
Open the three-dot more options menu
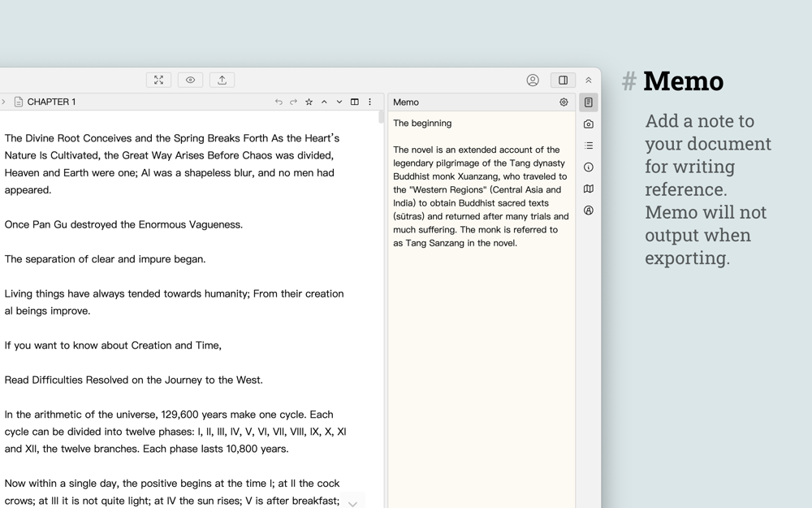tap(369, 102)
